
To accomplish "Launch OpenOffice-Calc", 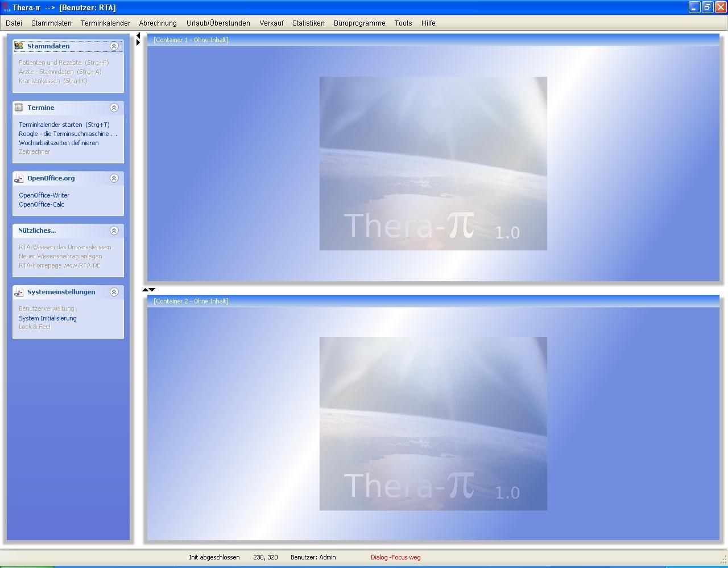I will tap(42, 204).
